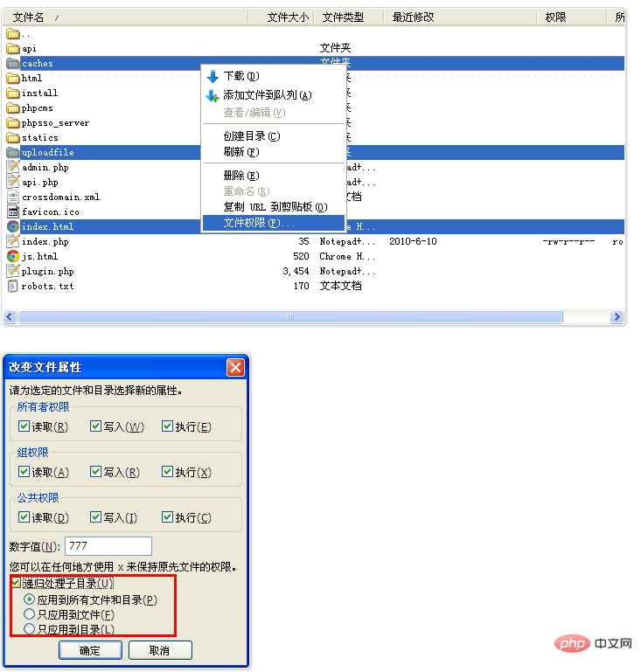Viewport: 641px width, 672px height.
Task: Choose 下载(D) from context menu
Action: click(274, 76)
